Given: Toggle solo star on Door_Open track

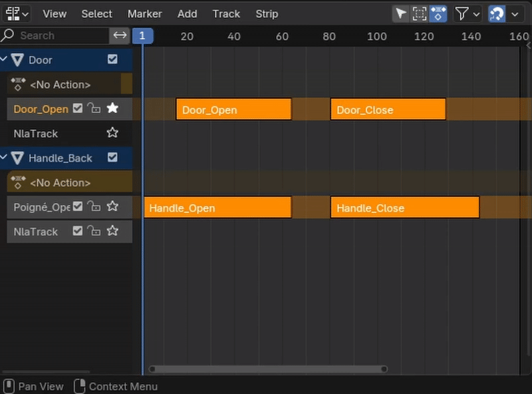Looking at the screenshot, I should [112, 108].
